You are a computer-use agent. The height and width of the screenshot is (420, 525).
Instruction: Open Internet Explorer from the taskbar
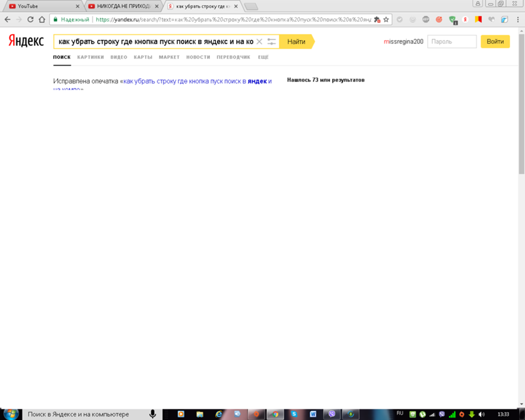[x=219, y=414]
